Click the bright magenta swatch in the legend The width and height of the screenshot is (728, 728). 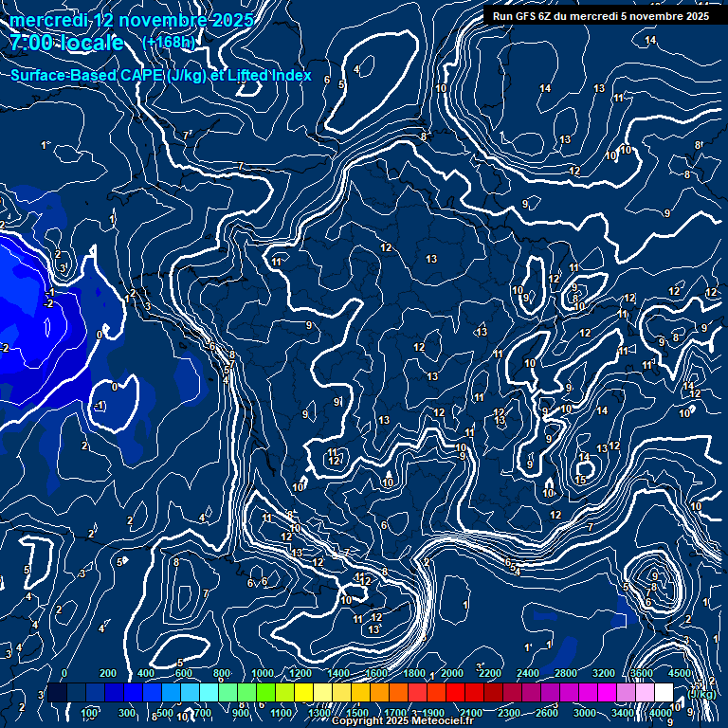click(x=607, y=692)
